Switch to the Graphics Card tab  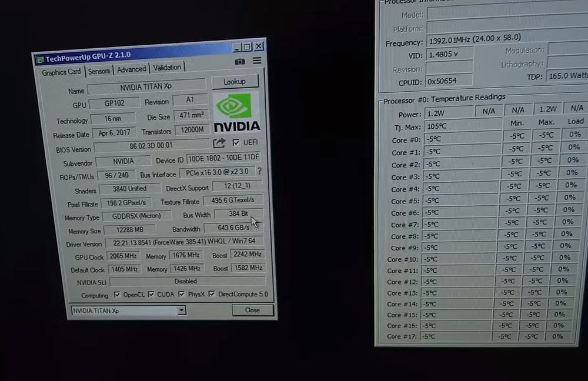click(61, 72)
